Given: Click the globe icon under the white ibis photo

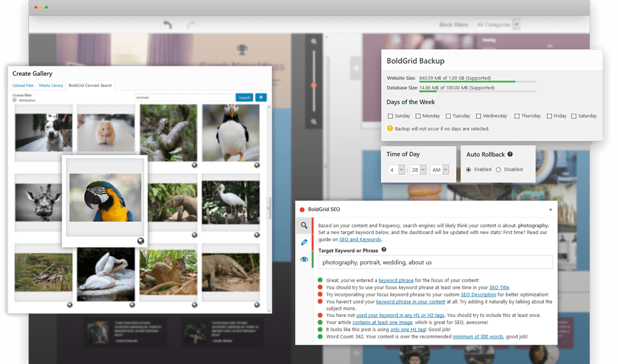Looking at the screenshot, I should click(257, 235).
